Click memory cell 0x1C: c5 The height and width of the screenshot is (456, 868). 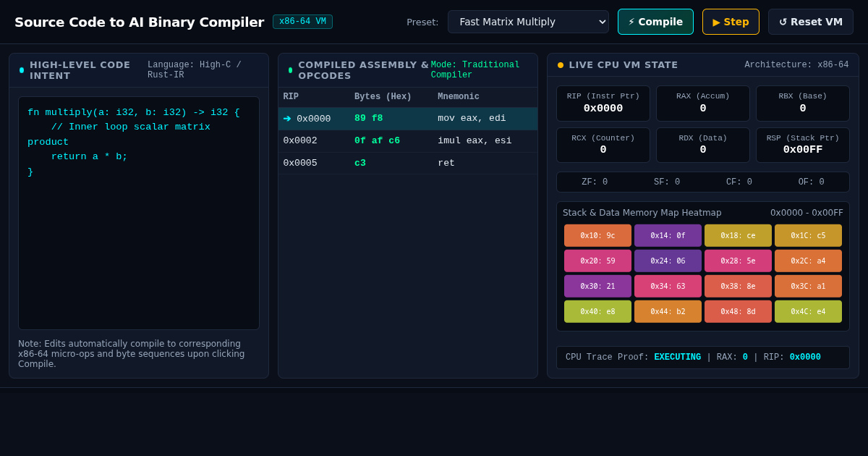(808, 236)
